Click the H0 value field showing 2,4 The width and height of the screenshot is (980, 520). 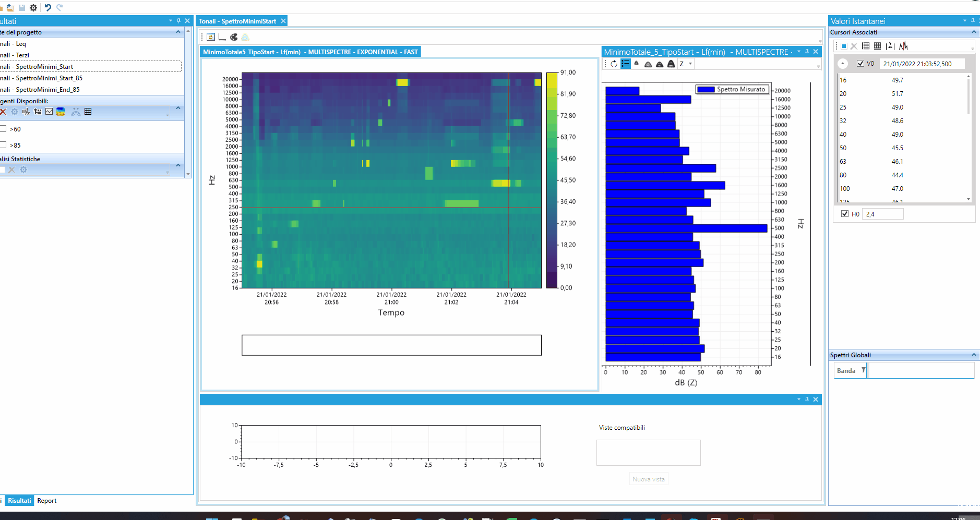(x=882, y=214)
